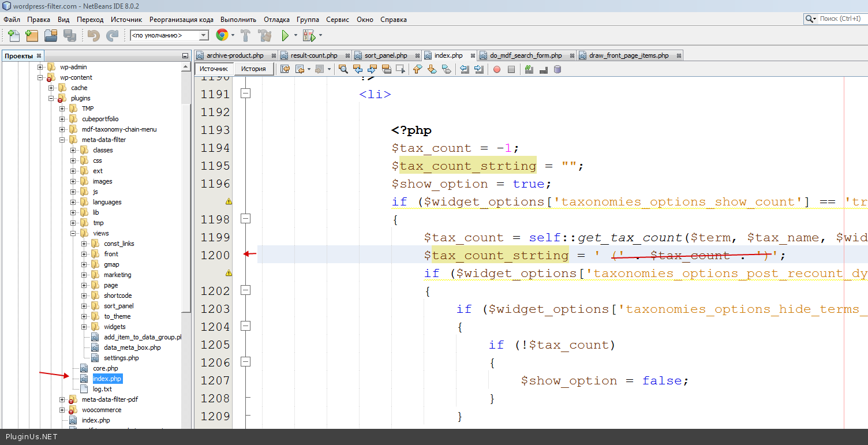Toggle code fold at line 1191
The image size is (868, 445).
[245, 94]
